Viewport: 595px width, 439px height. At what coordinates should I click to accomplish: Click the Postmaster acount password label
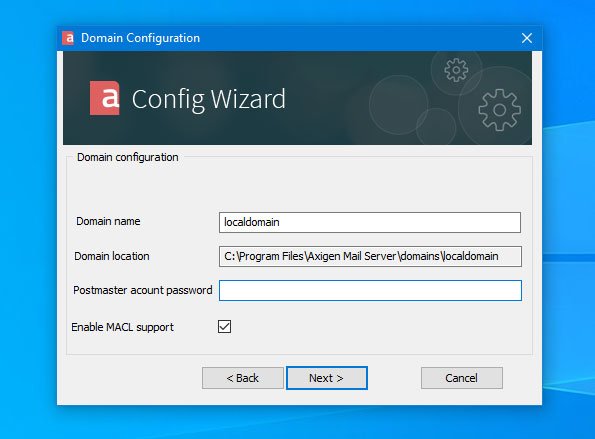point(143,290)
